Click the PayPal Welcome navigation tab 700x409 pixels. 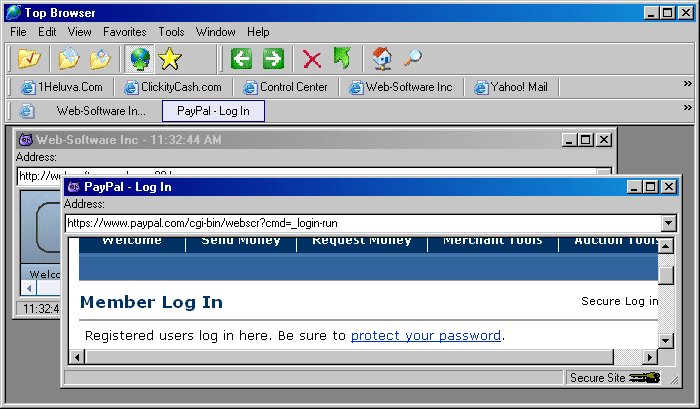point(132,242)
